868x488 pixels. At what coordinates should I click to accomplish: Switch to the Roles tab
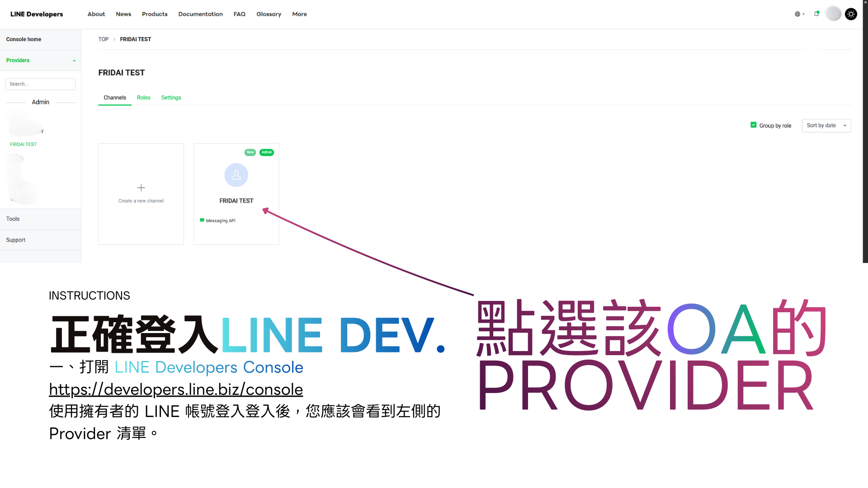tap(144, 98)
